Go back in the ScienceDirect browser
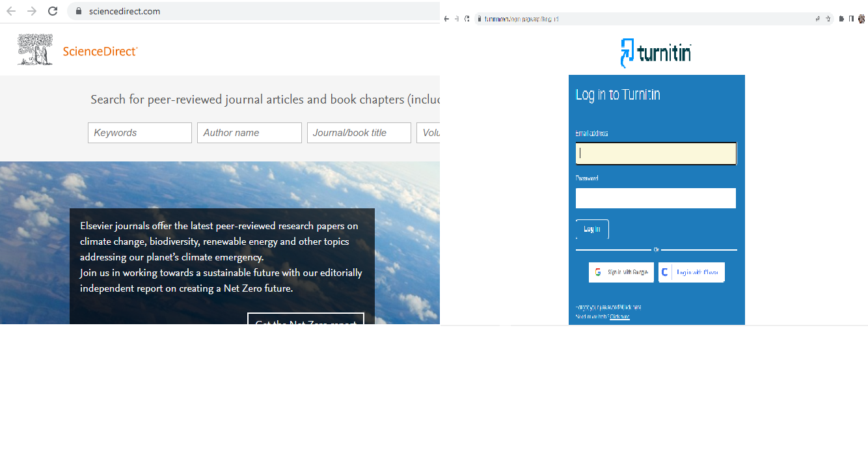The height and width of the screenshot is (457, 868). (x=11, y=11)
